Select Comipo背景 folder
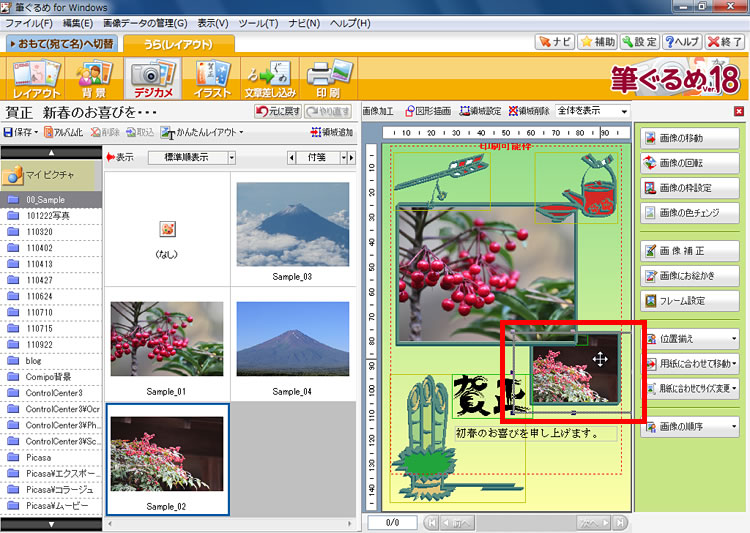This screenshot has height=533, width=750. (x=51, y=377)
